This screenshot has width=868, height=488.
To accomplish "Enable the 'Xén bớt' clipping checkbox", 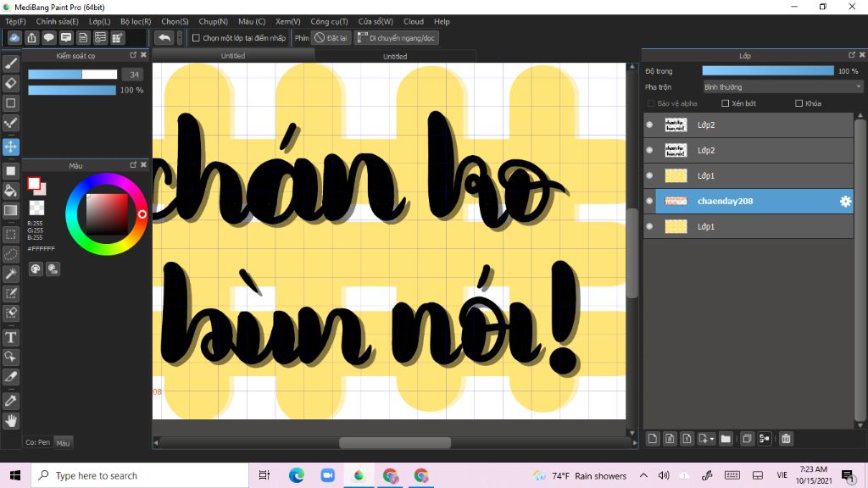I will [x=726, y=103].
